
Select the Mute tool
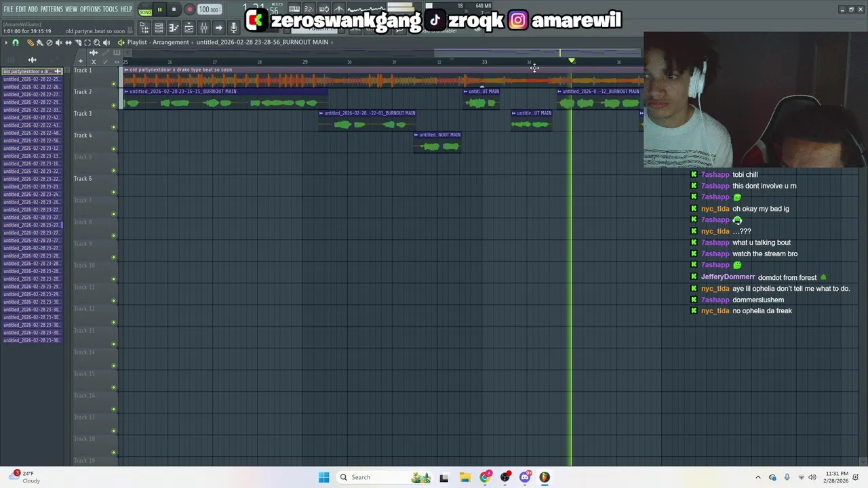click(x=58, y=43)
